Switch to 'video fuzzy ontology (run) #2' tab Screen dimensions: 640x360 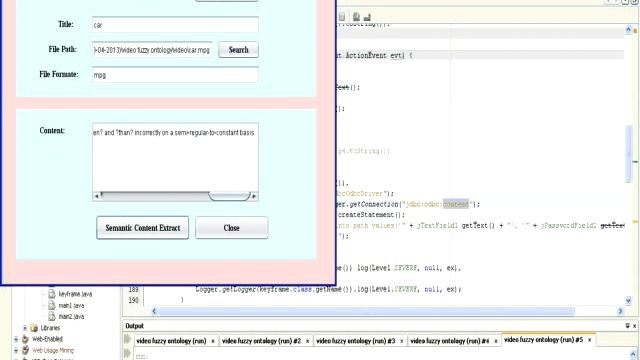click(261, 341)
